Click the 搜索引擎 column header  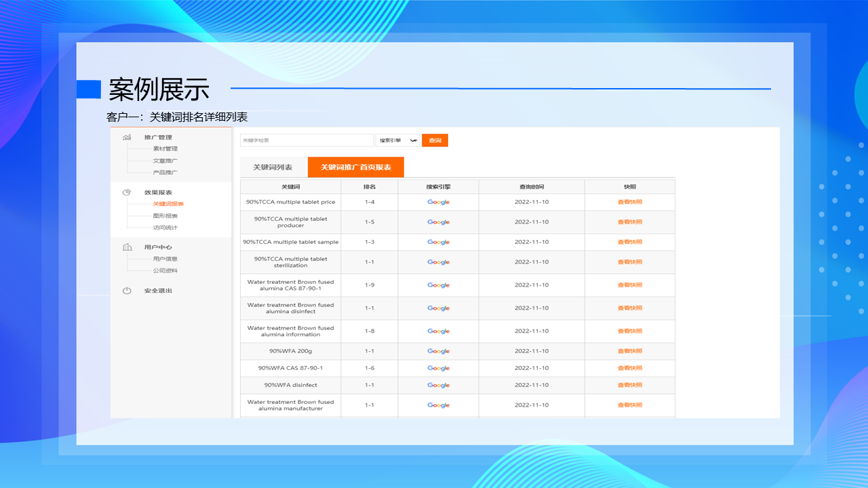(x=438, y=186)
